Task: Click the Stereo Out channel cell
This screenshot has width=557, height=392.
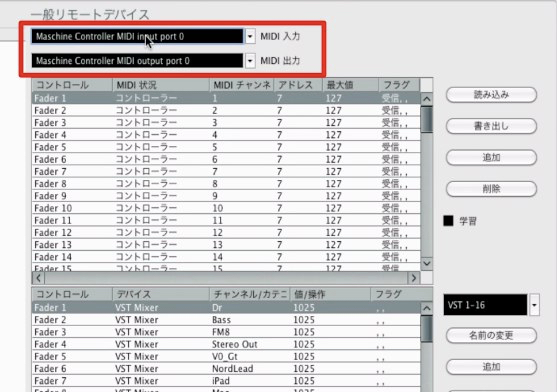Action: [234, 344]
